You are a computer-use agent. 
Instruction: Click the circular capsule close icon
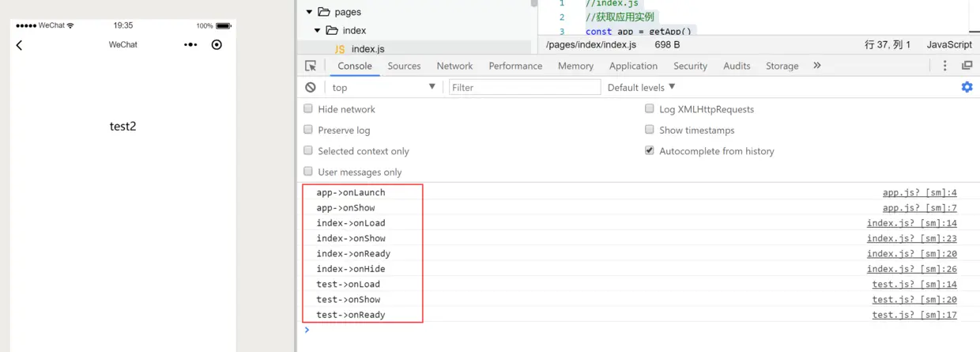tap(217, 45)
